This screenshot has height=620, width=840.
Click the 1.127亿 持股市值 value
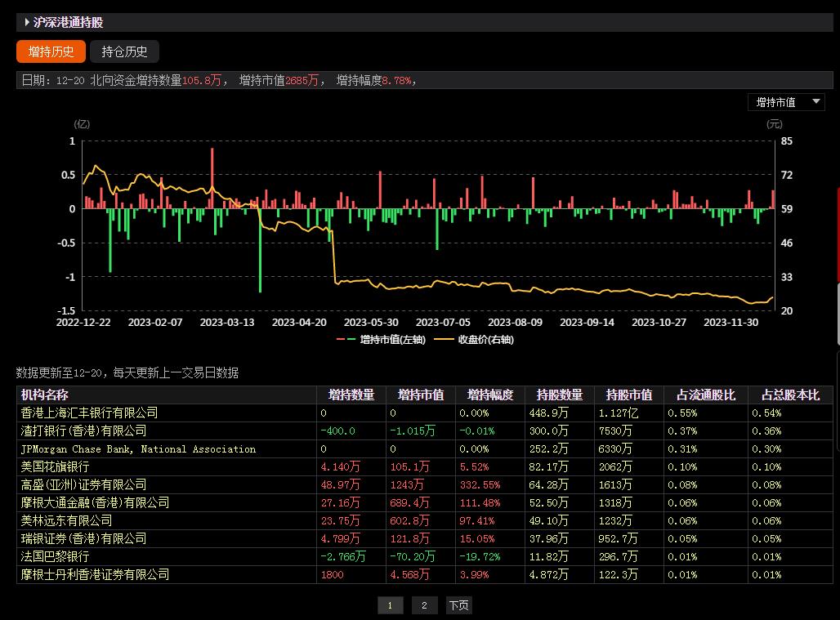click(x=619, y=413)
